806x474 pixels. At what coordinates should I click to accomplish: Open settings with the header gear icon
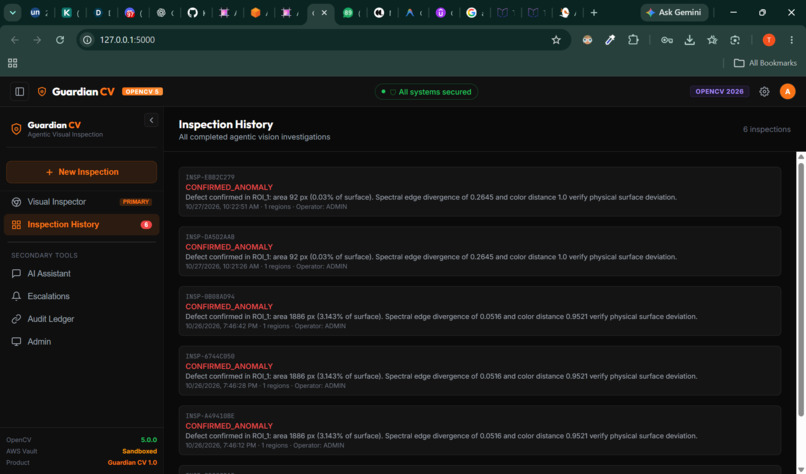764,92
